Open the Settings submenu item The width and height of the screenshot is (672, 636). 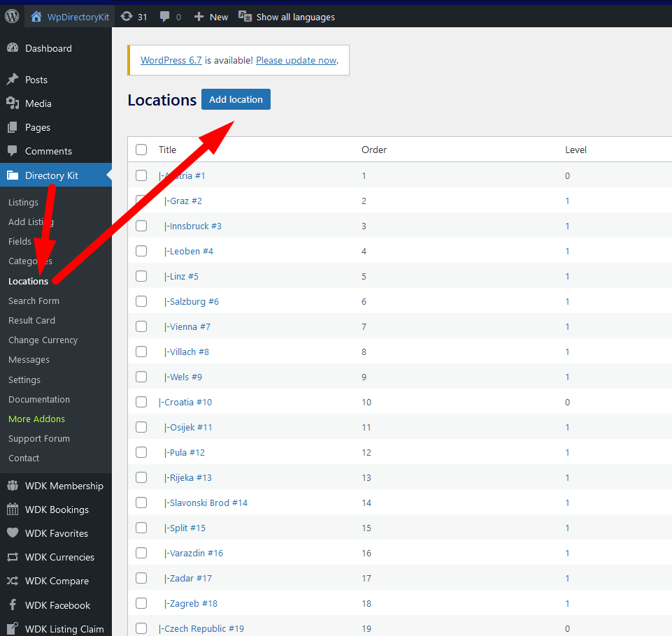[24, 380]
